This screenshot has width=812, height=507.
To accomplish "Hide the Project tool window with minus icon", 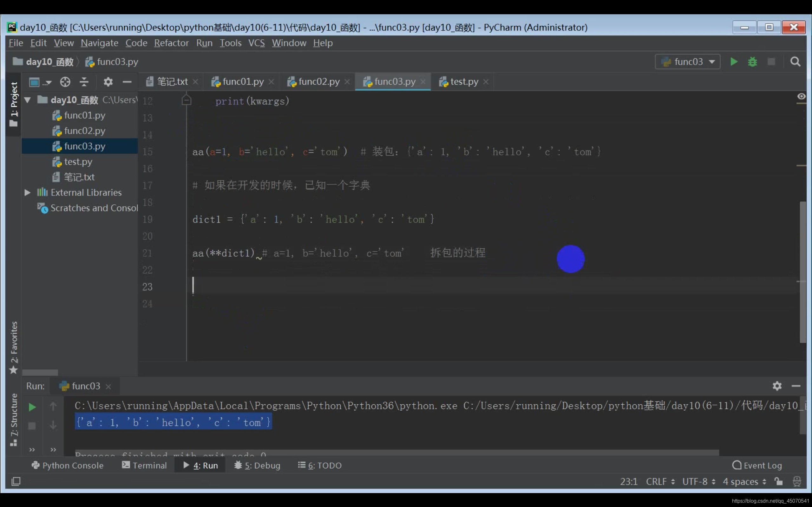I will tap(127, 82).
